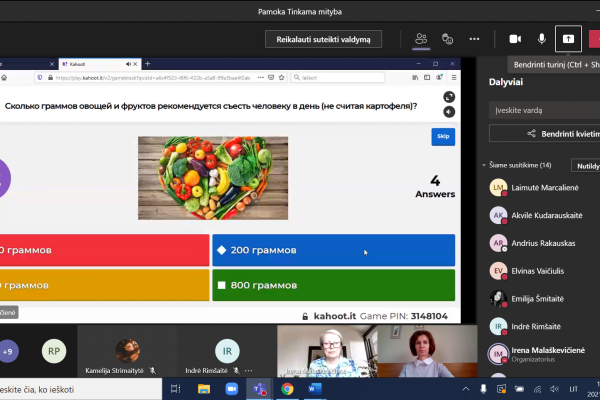600x400 pixels.
Task: Open Task View on the taskbar
Action: click(176, 389)
